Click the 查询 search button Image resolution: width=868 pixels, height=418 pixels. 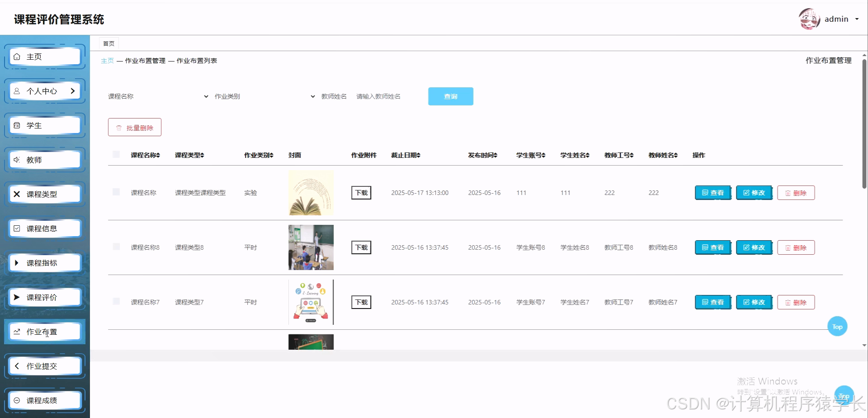(x=450, y=96)
